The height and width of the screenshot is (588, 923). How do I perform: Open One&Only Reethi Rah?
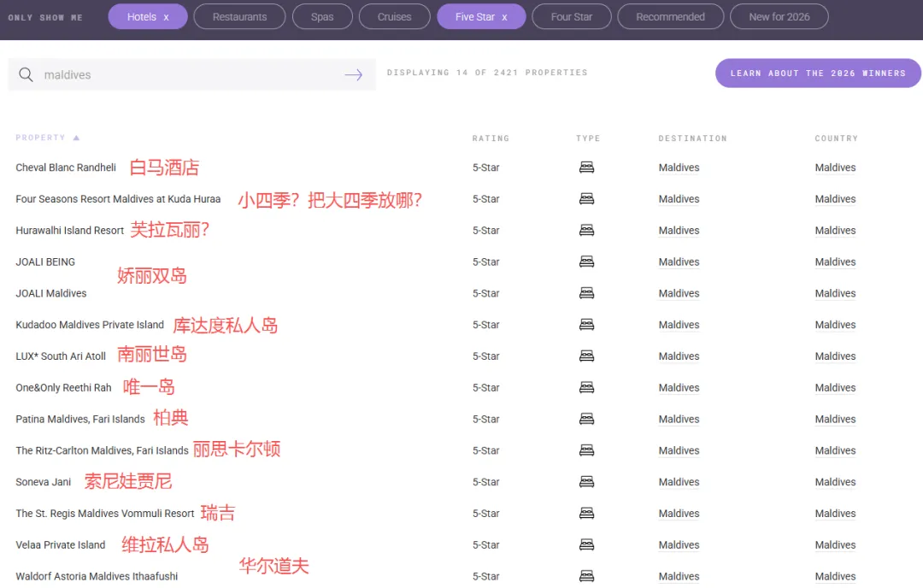(x=63, y=387)
